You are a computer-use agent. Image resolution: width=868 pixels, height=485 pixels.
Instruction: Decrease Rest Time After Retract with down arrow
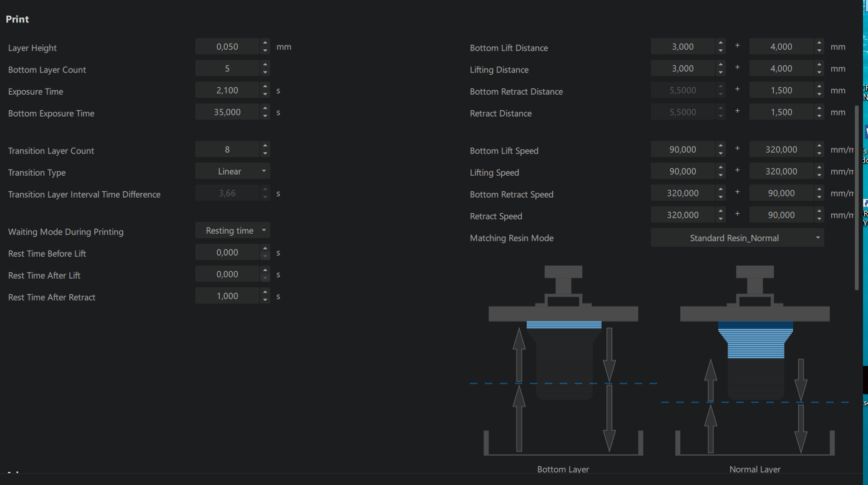coord(265,300)
